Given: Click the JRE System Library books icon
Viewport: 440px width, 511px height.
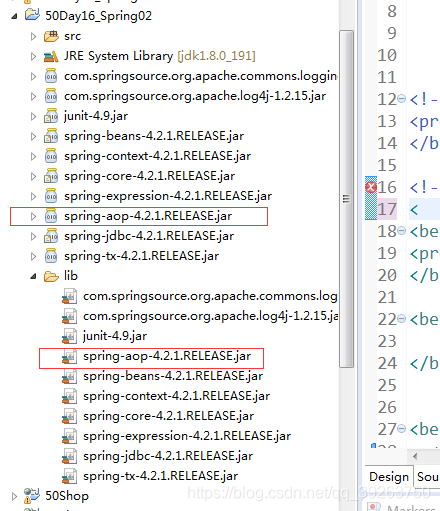Looking at the screenshot, I should 51,56.
